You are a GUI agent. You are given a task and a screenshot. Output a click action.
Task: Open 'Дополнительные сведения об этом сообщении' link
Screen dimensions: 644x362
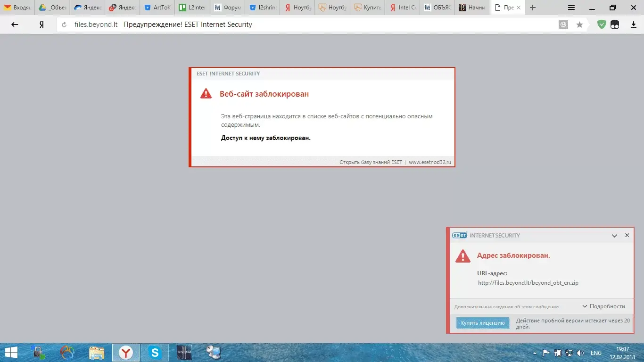(506, 307)
